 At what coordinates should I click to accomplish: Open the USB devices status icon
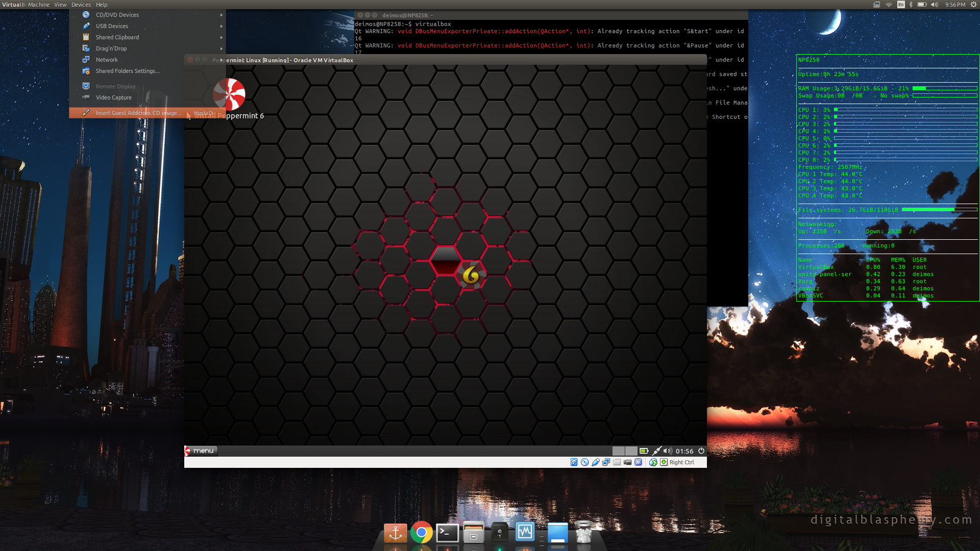tap(595, 462)
